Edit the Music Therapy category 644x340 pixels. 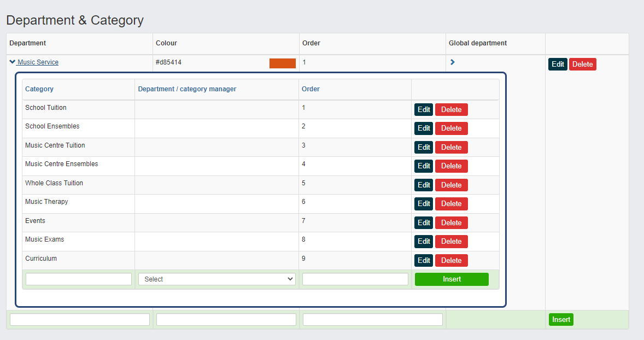424,204
